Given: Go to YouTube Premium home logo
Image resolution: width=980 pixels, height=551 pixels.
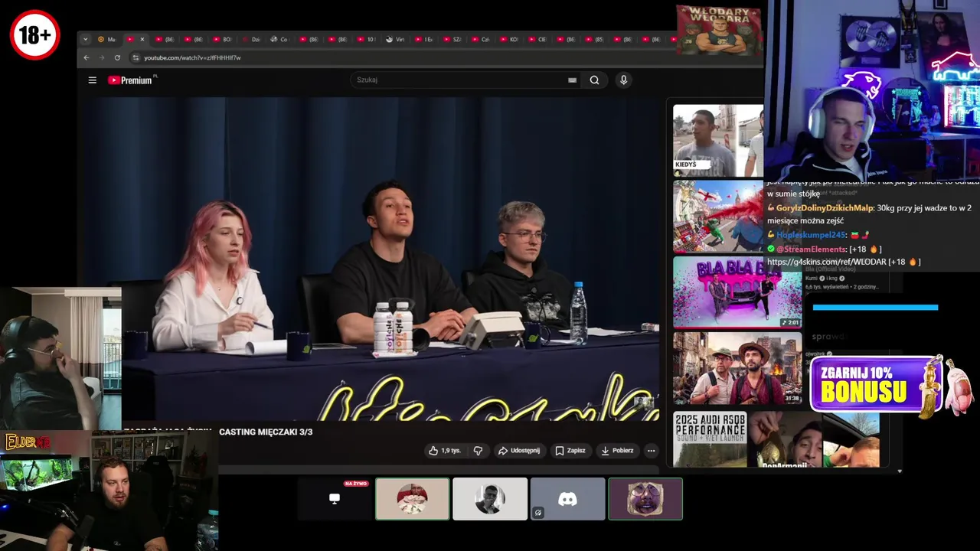Looking at the screenshot, I should click(130, 80).
